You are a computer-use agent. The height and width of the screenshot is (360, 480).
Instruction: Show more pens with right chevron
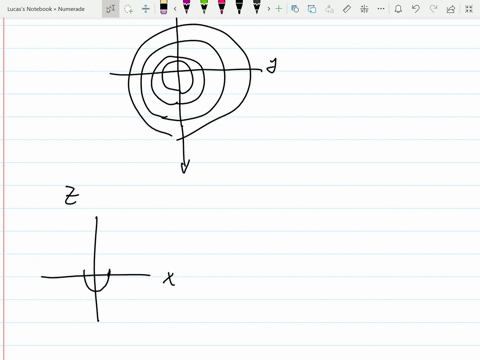269,9
